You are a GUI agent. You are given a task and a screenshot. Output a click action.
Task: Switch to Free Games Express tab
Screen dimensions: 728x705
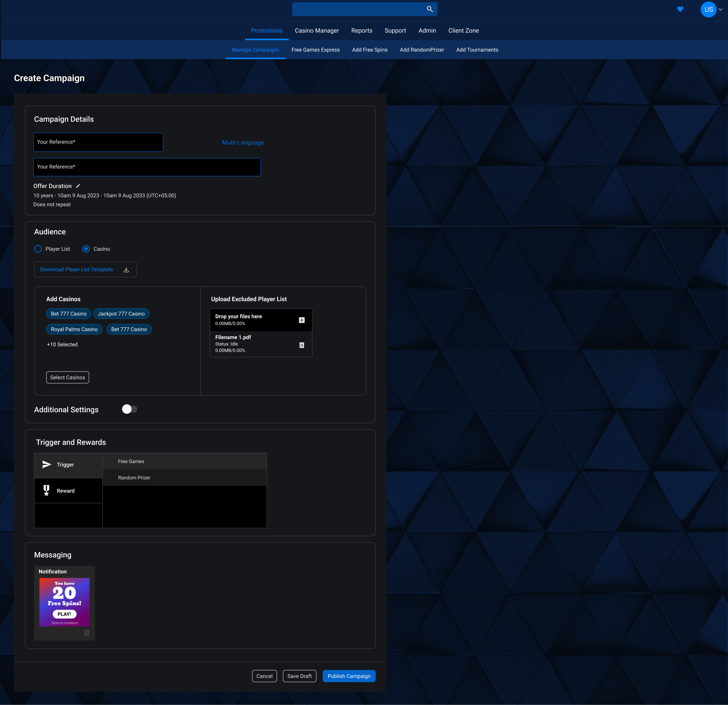(315, 50)
